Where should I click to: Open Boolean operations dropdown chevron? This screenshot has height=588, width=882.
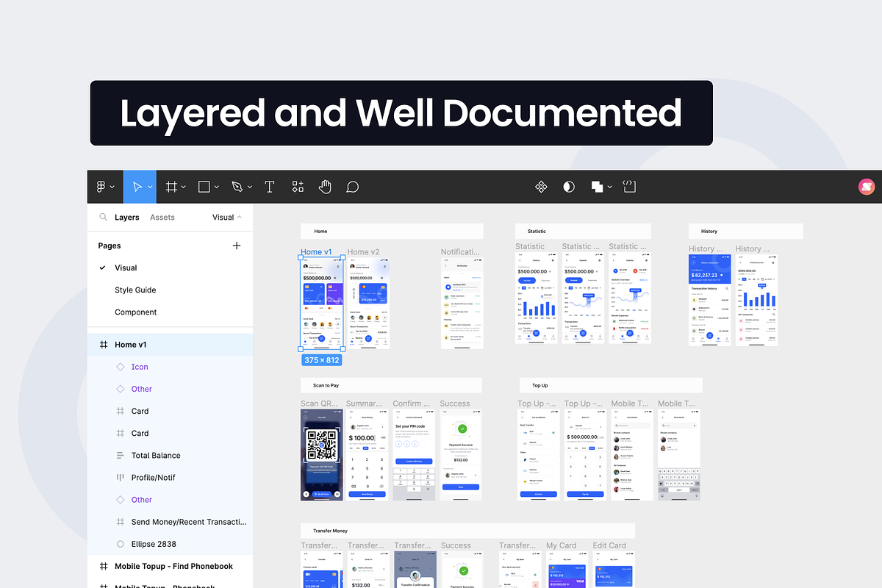(609, 187)
